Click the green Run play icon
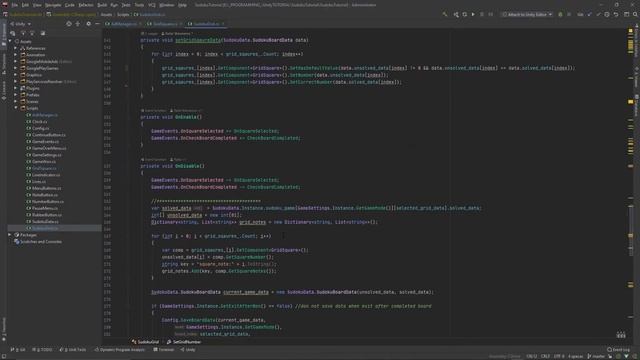Screen dimensions: 640x360 [x=473, y=14]
